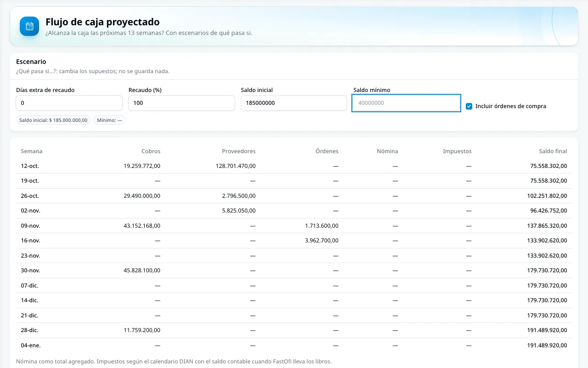Select the 02-nov. week row label
588x368 pixels.
(x=31, y=211)
